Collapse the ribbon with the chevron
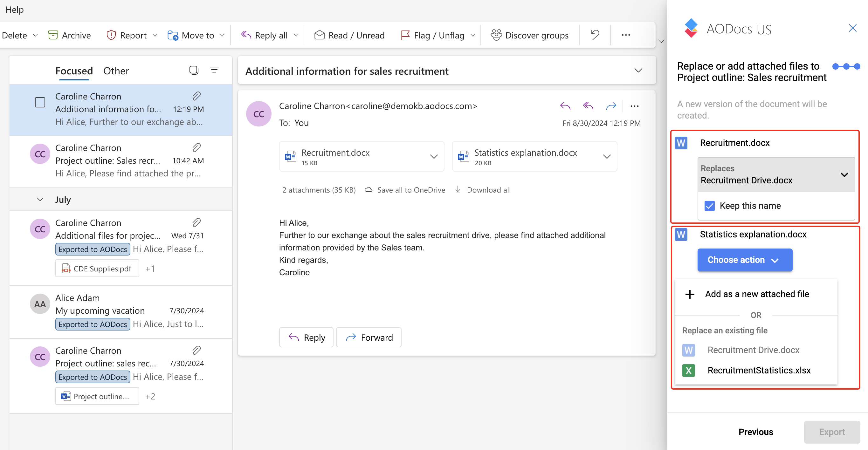Screen dimensions: 868x450 (x=661, y=41)
